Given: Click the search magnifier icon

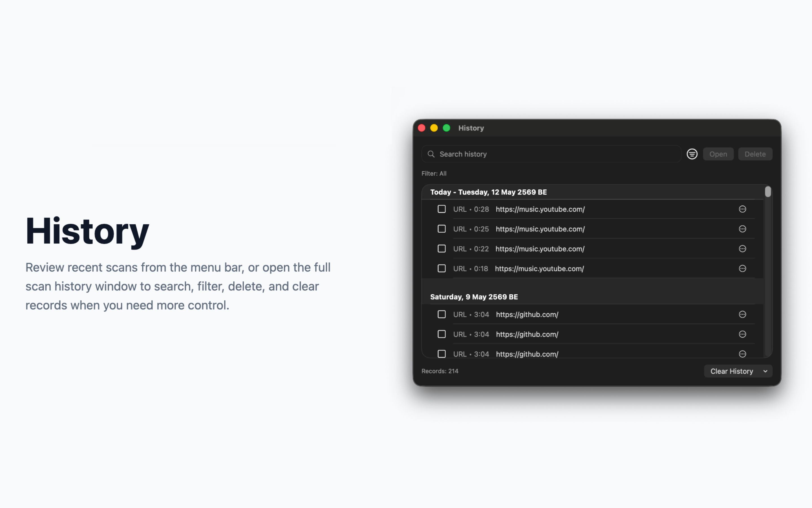Looking at the screenshot, I should 431,154.
